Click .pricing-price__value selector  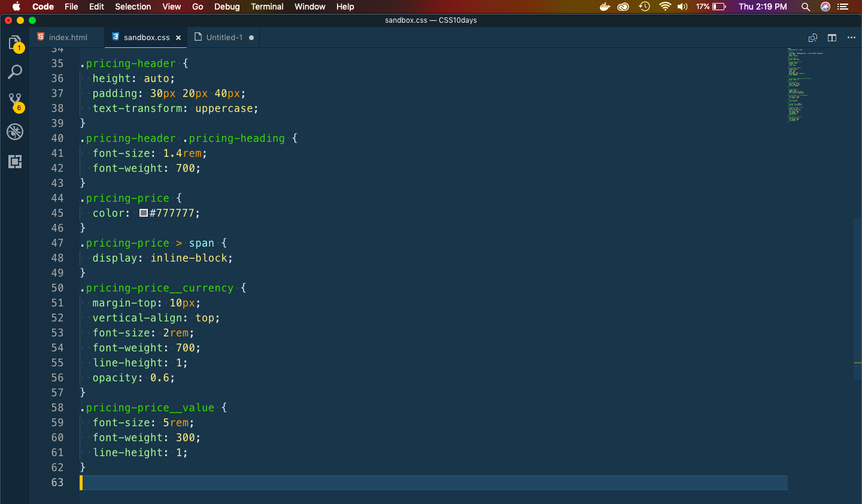click(x=147, y=408)
